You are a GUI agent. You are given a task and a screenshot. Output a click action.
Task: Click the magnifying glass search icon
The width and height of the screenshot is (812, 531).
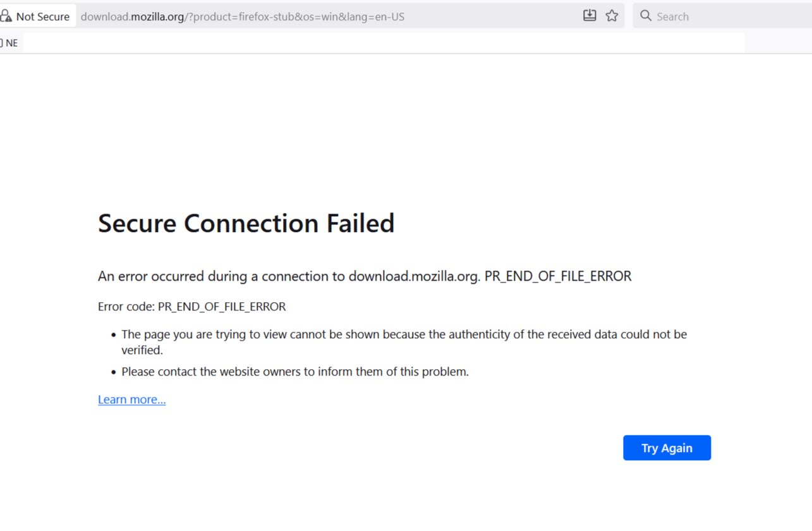[x=645, y=16]
